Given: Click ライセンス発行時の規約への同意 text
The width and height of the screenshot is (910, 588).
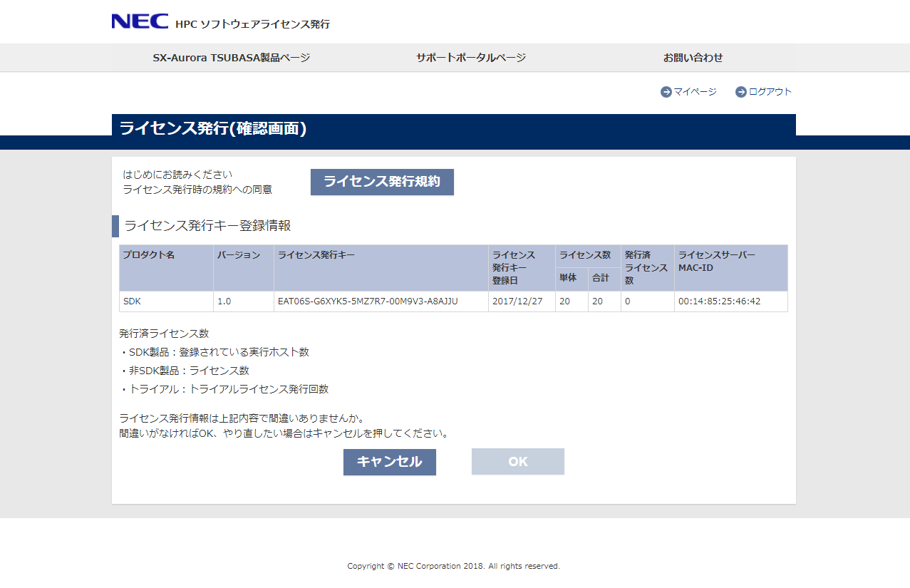Looking at the screenshot, I should click(x=197, y=190).
